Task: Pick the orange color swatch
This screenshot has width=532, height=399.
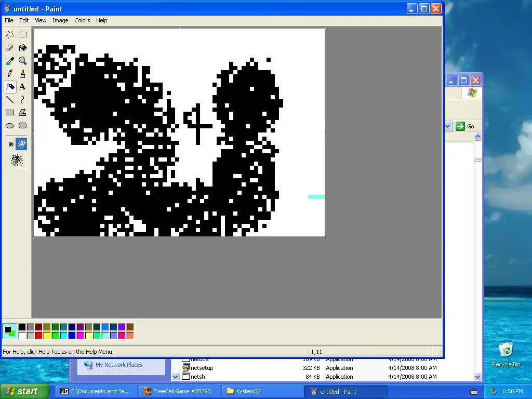Action: (x=130, y=336)
